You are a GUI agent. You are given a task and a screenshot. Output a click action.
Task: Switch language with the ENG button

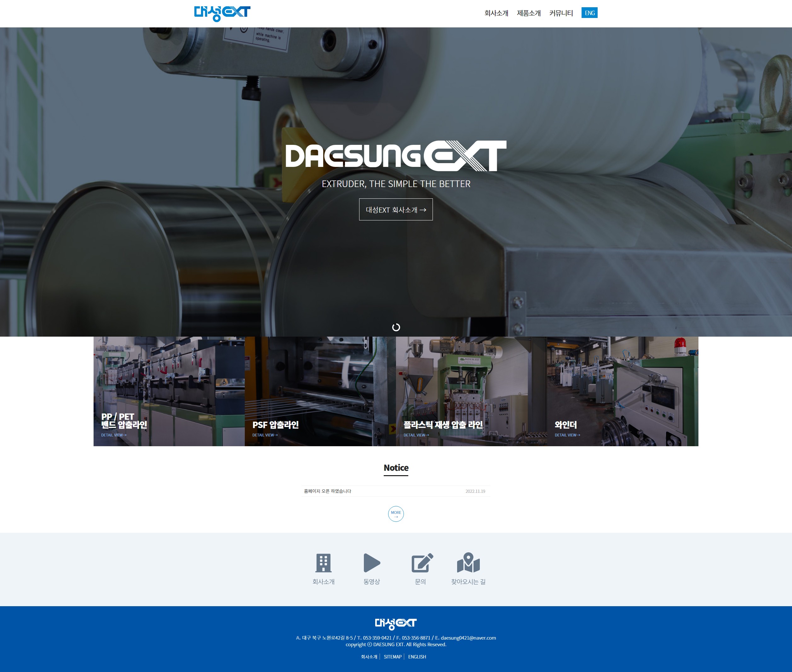tap(589, 13)
